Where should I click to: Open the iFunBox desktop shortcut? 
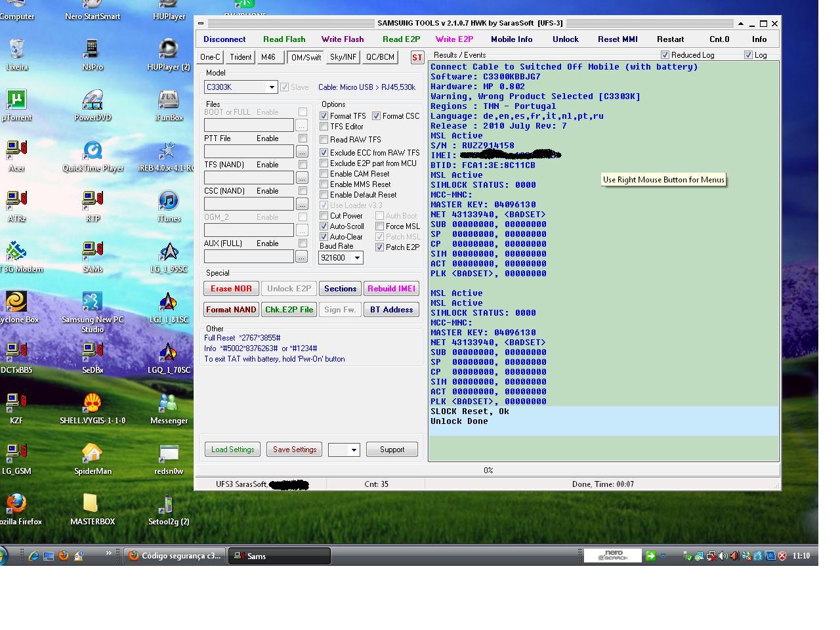coord(169,104)
